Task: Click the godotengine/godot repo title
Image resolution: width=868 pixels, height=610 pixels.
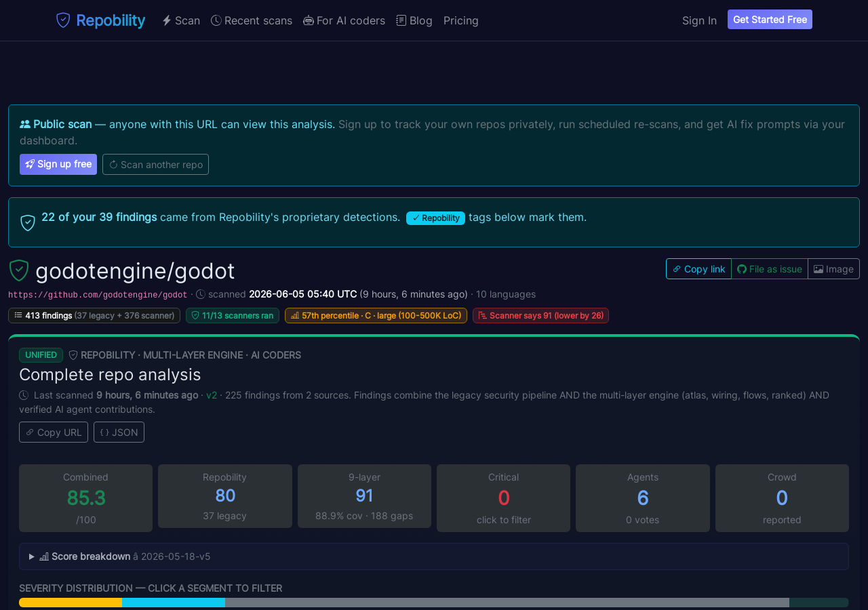Action: [135, 271]
